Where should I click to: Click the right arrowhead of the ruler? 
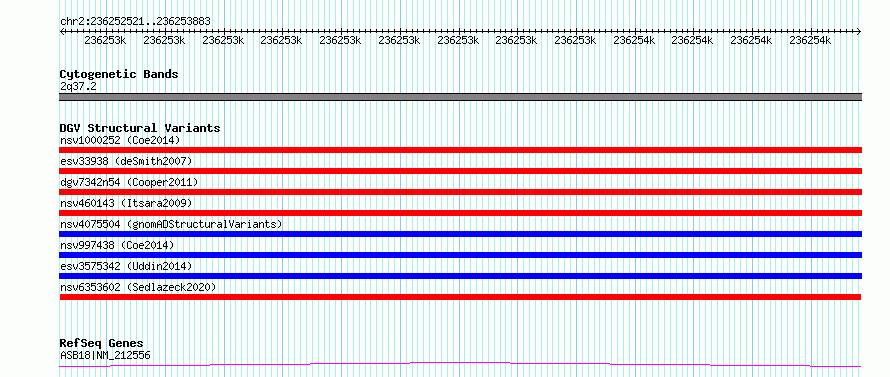tap(859, 32)
